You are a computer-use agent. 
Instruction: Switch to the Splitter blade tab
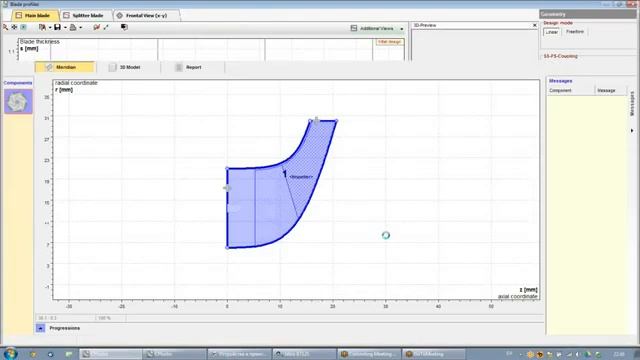(86, 16)
